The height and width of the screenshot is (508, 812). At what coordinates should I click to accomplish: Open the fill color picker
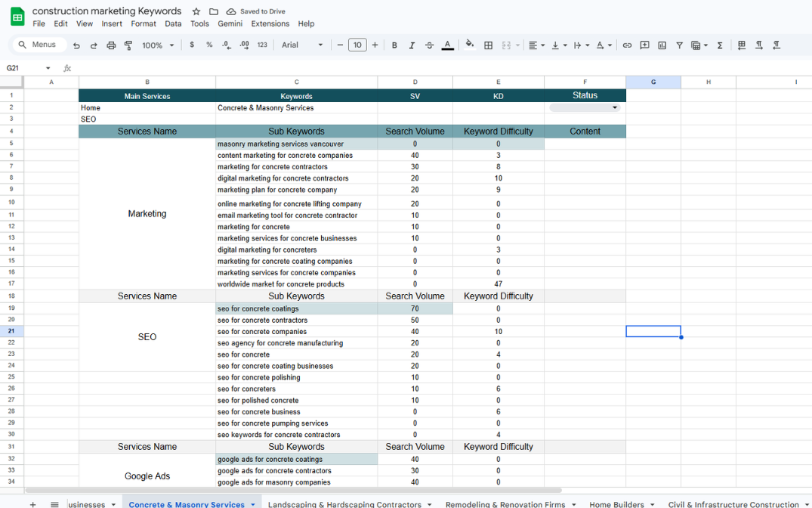470,45
